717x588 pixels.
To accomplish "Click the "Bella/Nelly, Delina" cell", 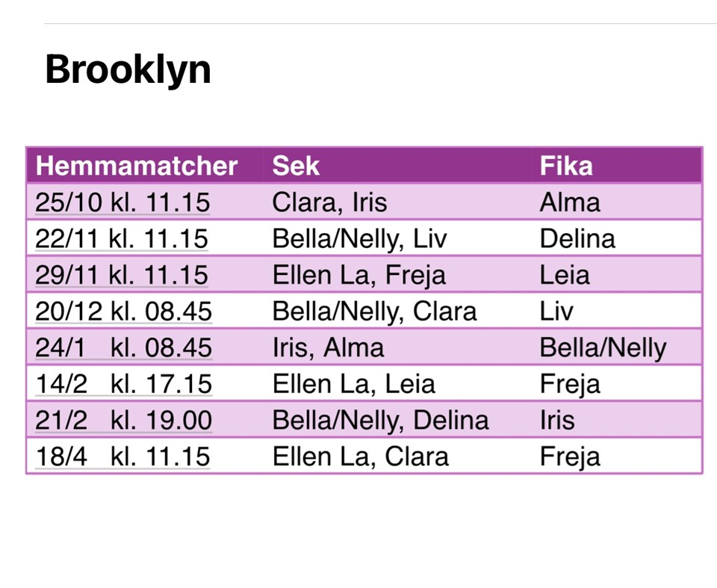I will pyautogui.click(x=380, y=420).
